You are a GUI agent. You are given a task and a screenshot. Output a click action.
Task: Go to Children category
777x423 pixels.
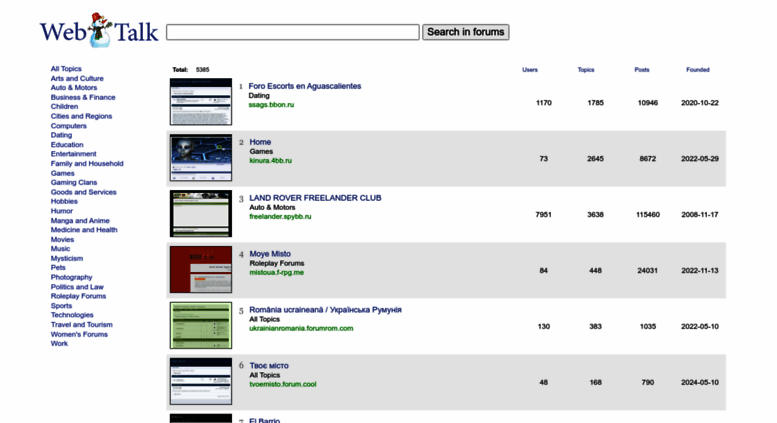click(64, 106)
